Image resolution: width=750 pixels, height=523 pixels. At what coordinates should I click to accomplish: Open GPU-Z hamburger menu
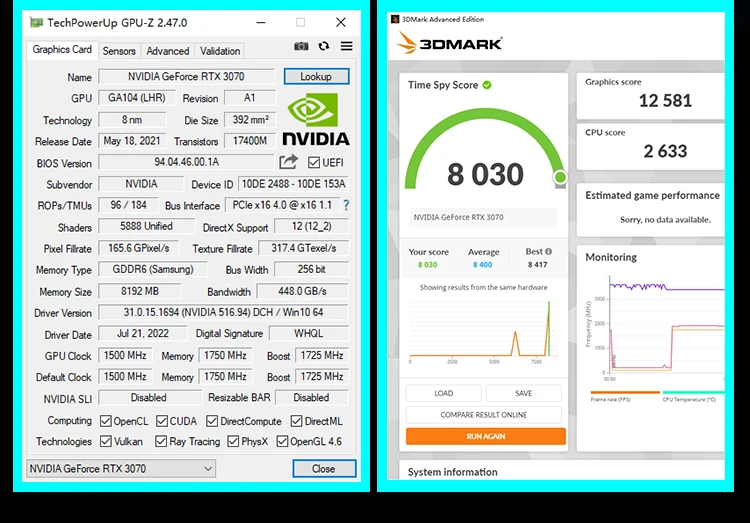pos(346,46)
